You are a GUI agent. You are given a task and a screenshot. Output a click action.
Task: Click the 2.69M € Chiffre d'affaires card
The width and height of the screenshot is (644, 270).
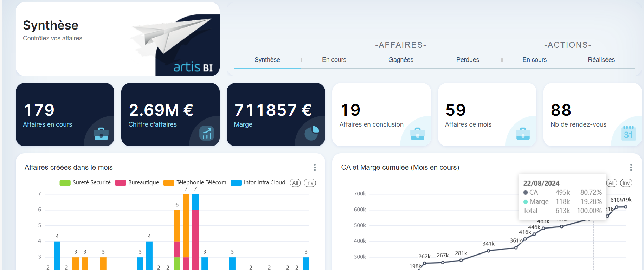pyautogui.click(x=170, y=115)
